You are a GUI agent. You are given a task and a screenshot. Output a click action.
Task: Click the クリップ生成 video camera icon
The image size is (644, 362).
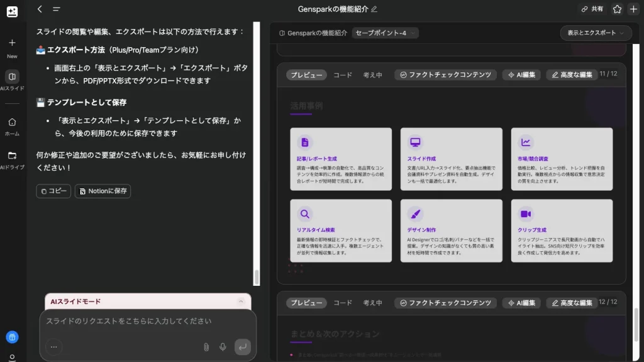coord(526,214)
